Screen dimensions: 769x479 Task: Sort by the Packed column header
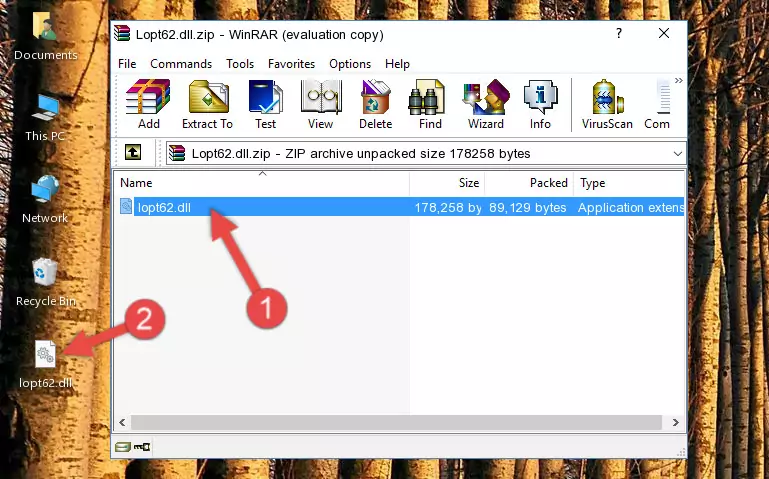tap(529, 183)
